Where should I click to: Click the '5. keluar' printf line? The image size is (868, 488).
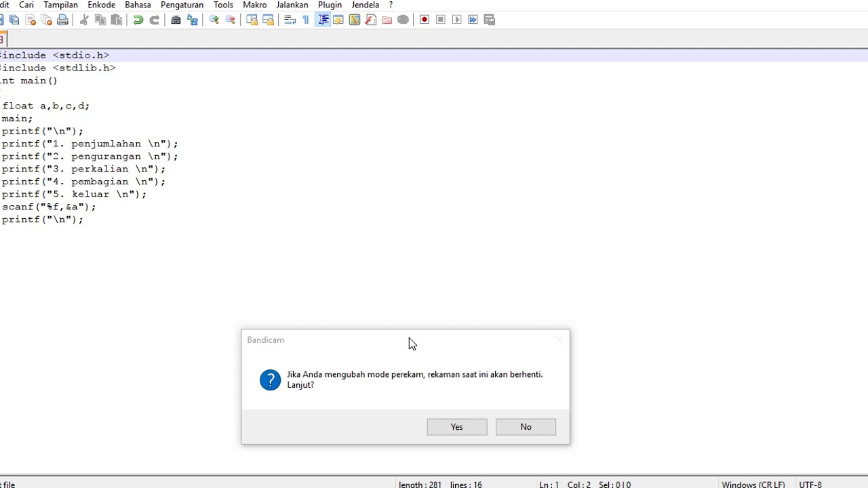coord(74,195)
